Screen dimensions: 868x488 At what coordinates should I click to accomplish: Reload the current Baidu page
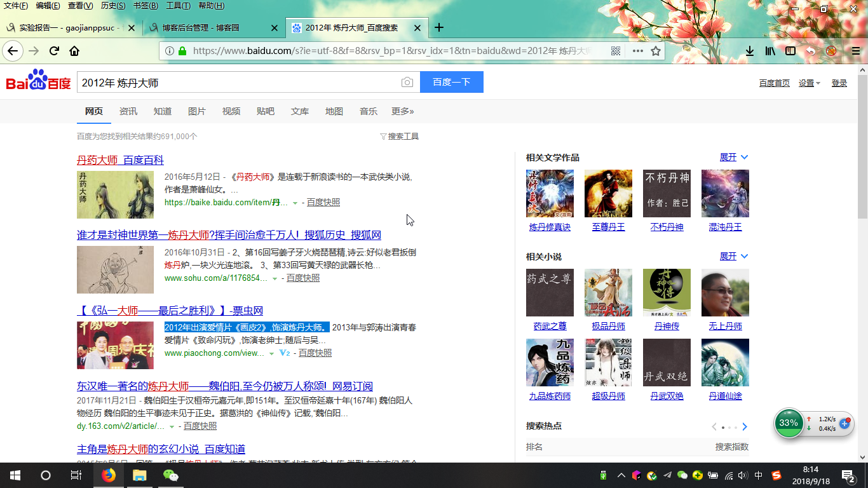55,51
